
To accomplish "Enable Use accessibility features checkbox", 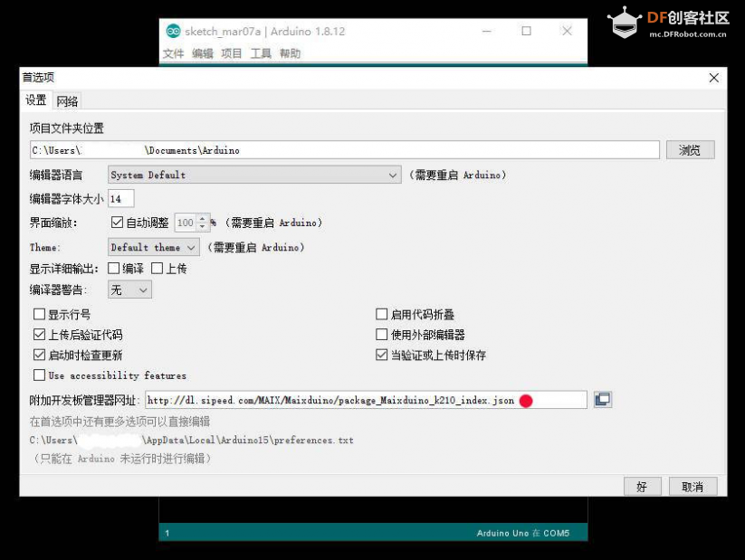I will pyautogui.click(x=40, y=375).
